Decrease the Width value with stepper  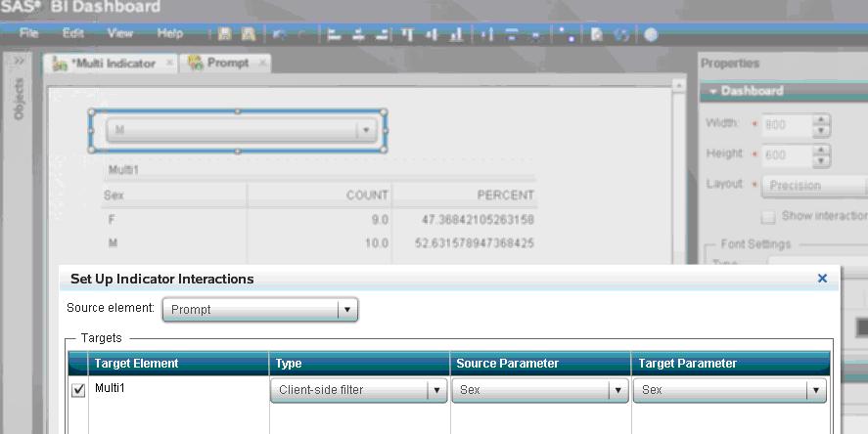[x=821, y=132]
